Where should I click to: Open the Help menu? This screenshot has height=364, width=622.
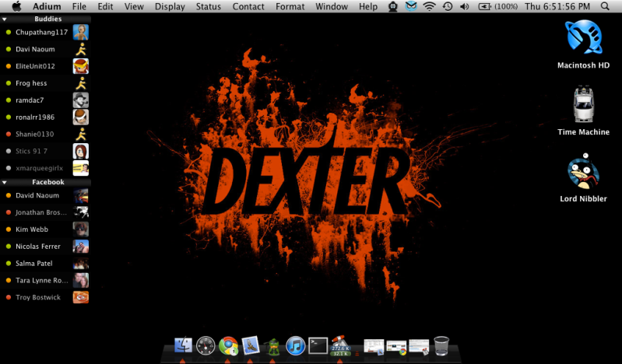[x=368, y=6]
